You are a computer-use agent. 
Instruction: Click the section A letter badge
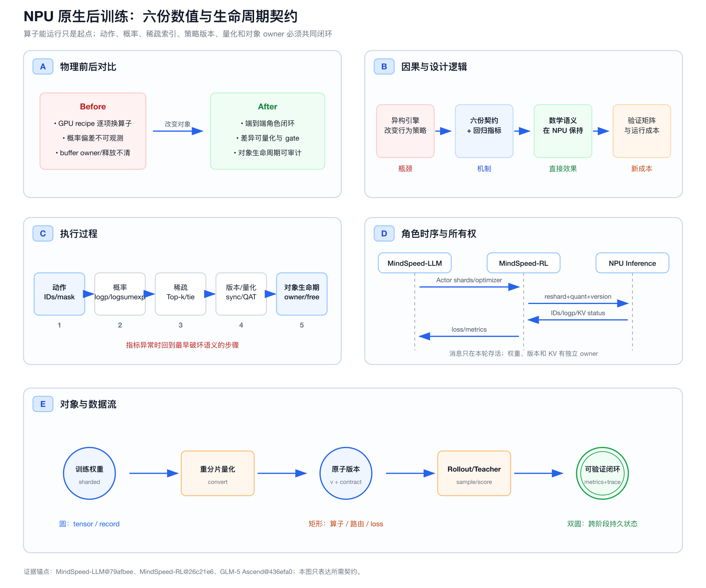tap(43, 67)
